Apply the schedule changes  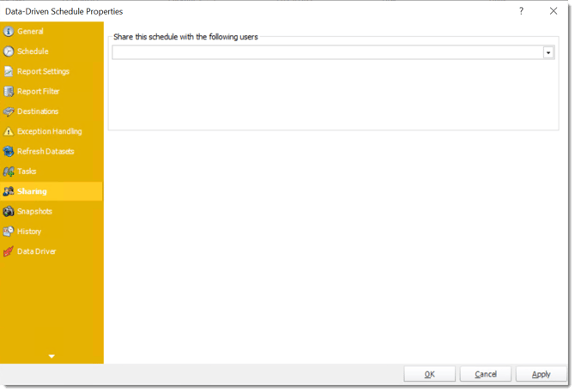tap(542, 374)
